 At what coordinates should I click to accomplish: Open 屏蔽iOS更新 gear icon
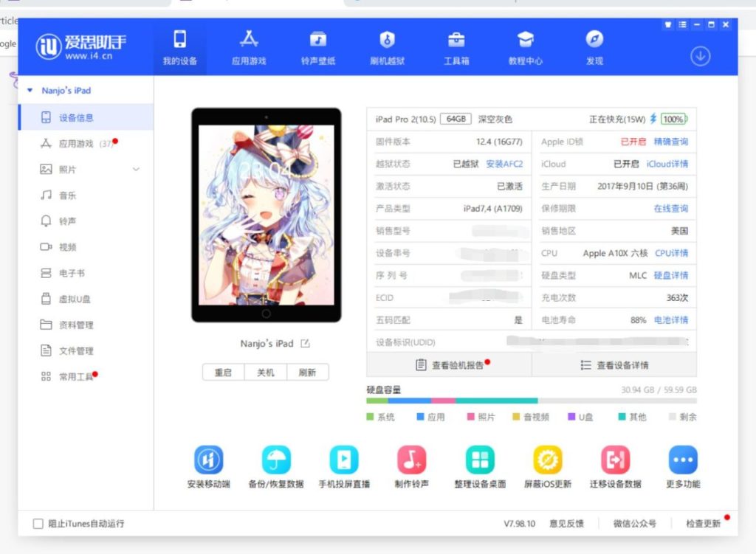548,460
